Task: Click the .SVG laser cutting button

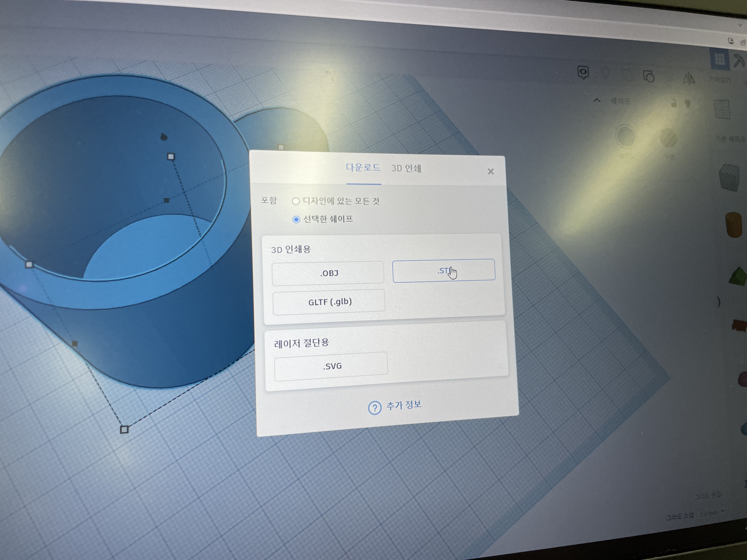Action: coord(331,366)
